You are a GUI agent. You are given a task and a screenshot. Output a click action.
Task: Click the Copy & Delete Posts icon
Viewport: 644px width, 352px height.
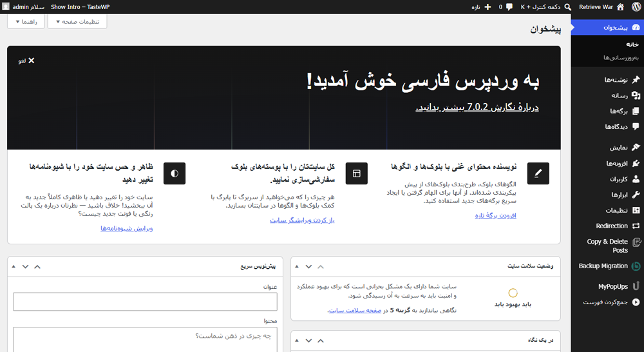(636, 242)
